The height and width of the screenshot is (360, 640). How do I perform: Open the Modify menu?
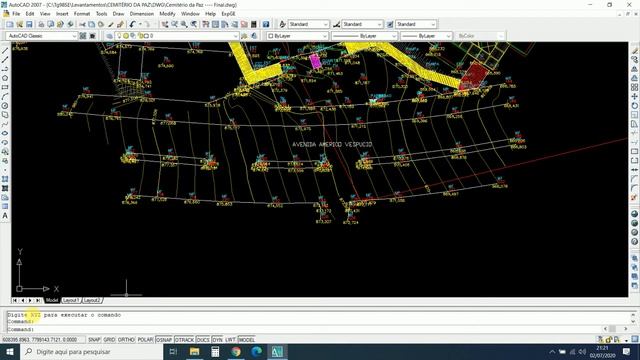tap(167, 14)
